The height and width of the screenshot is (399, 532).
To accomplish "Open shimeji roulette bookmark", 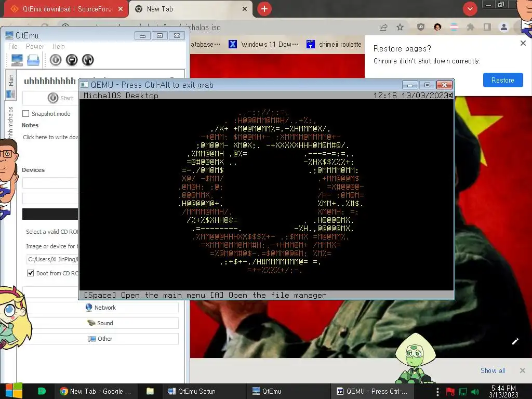I will (x=334, y=45).
